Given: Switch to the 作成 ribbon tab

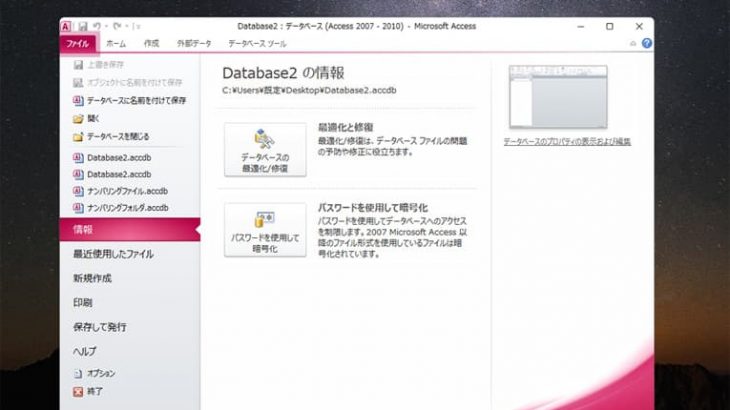Looking at the screenshot, I should click(151, 44).
